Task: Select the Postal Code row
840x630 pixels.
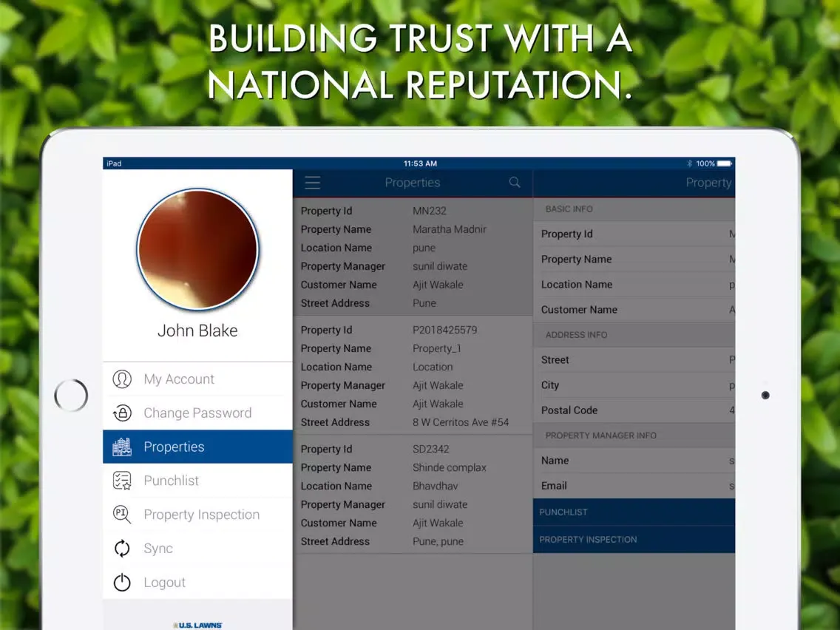Action: pyautogui.click(x=634, y=410)
